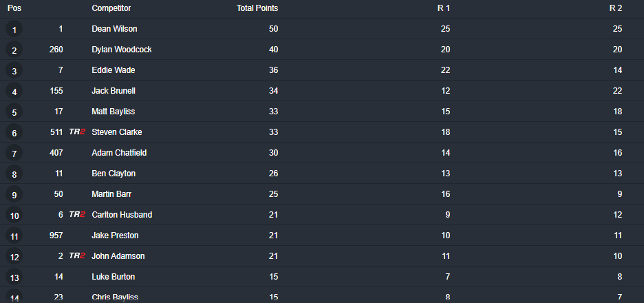Viewport: 644px width, 303px height.
Task: Click the TR2 badge beside Steven Clarke
Action: [77, 132]
